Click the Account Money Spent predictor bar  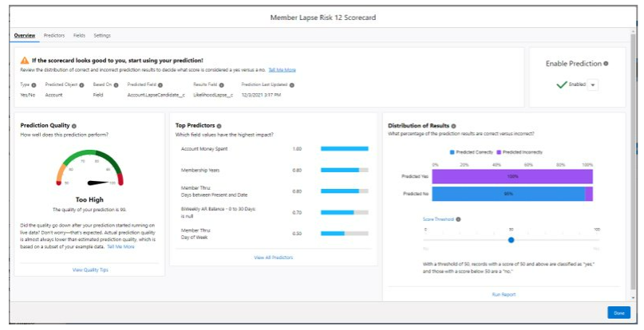tap(344, 148)
